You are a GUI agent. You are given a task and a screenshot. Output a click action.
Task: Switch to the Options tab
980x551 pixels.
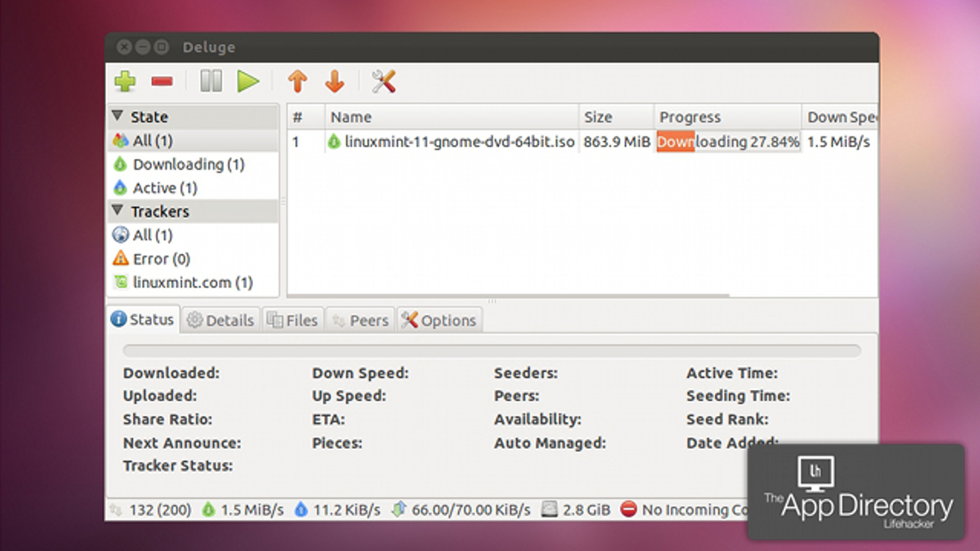tap(439, 320)
